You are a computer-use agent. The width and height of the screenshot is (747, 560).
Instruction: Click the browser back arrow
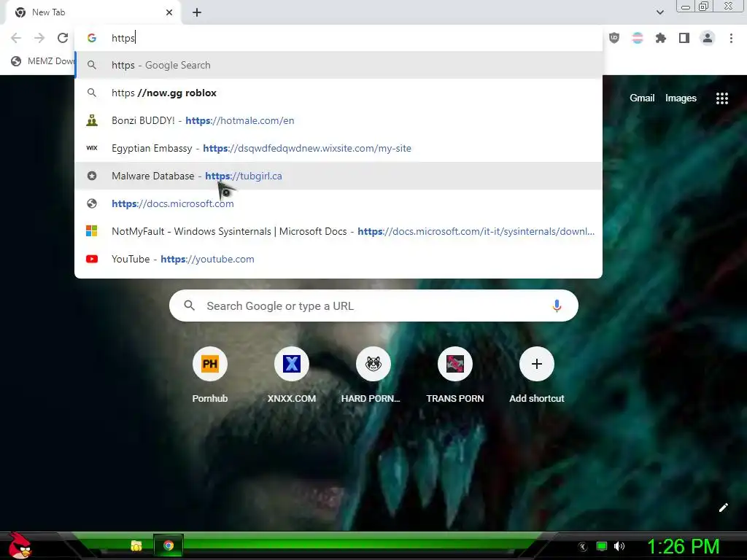click(x=16, y=38)
